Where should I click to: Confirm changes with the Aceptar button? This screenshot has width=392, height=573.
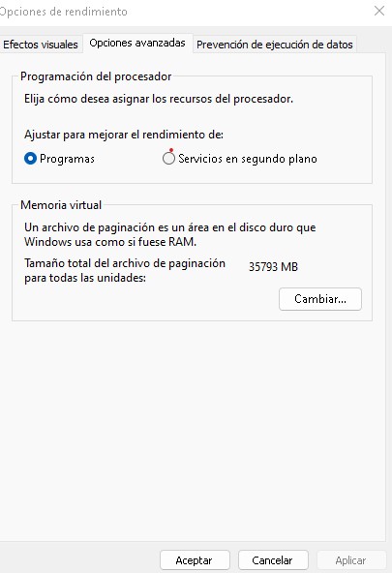pos(195,560)
